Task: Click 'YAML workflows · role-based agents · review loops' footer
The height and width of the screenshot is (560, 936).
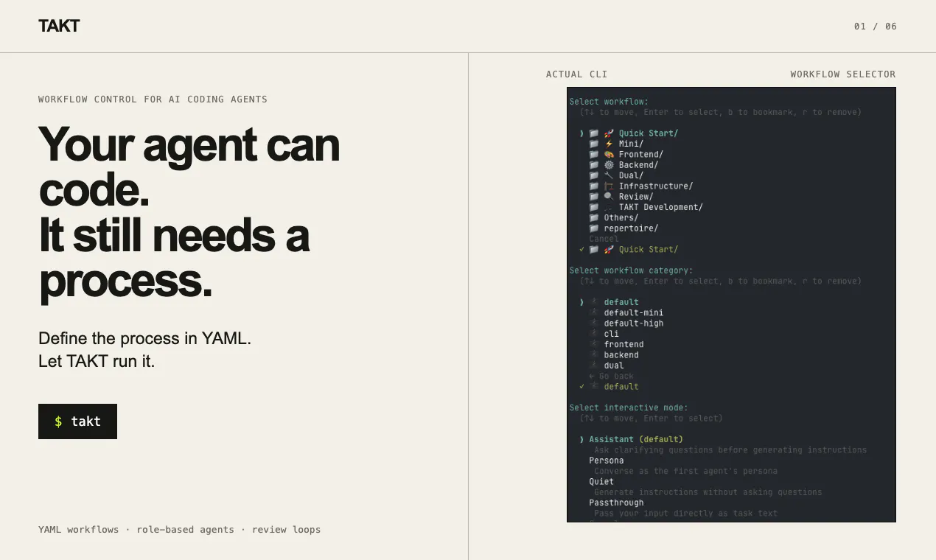Action: [180, 530]
